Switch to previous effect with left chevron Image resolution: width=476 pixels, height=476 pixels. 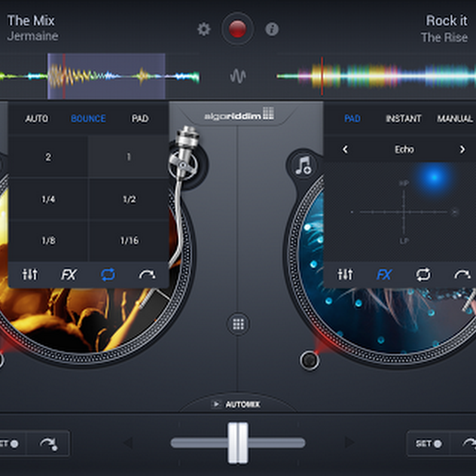345,150
